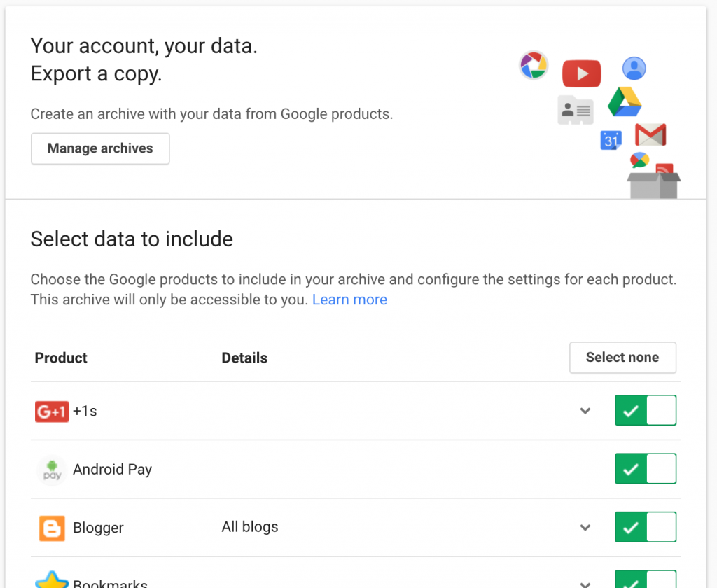Expand Blogger options with the chevron

click(585, 528)
